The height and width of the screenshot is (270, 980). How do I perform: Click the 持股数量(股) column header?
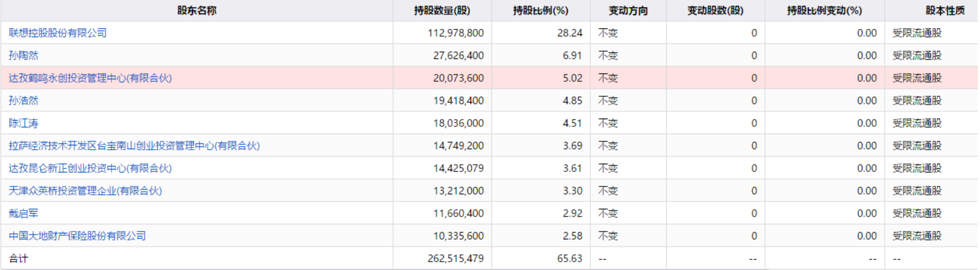click(442, 10)
